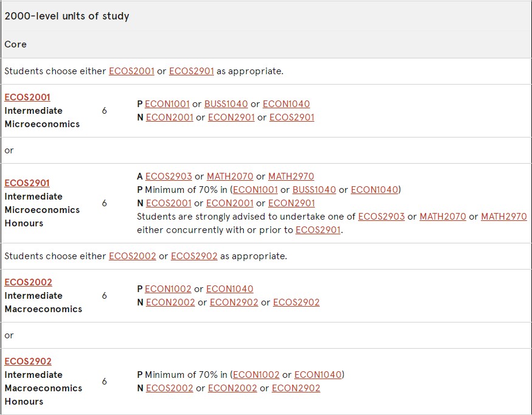Image resolution: width=532 pixels, height=415 pixels.
Task: Open ECON2901 prohibition link in ECOS2001 row
Action: [x=232, y=117]
